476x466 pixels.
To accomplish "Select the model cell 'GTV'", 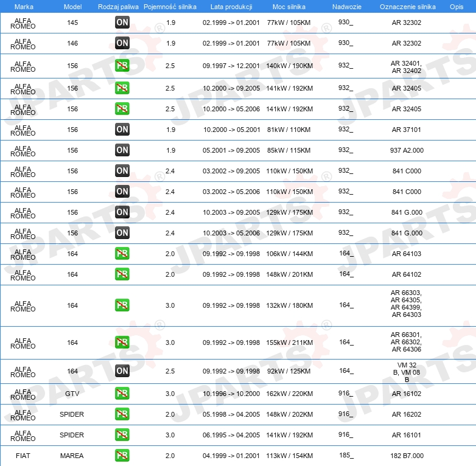I will [72, 394].
